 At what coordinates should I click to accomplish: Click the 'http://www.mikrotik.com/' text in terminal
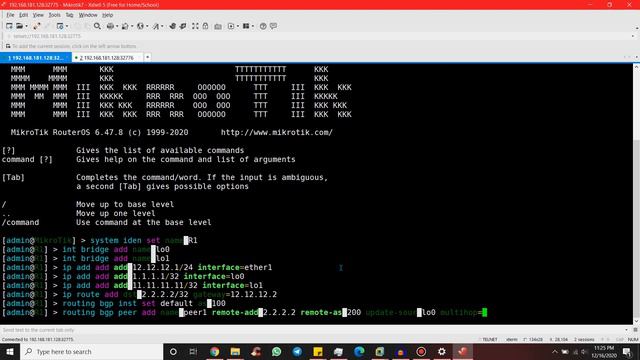[277, 132]
